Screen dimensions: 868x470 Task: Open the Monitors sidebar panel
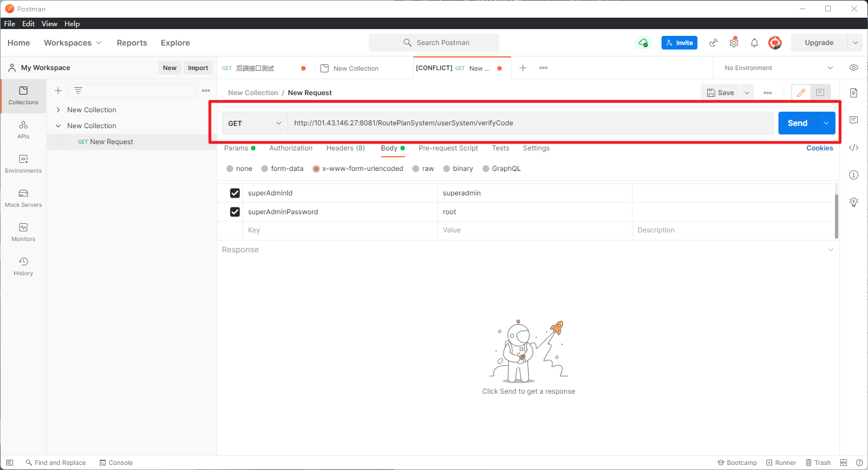23,232
